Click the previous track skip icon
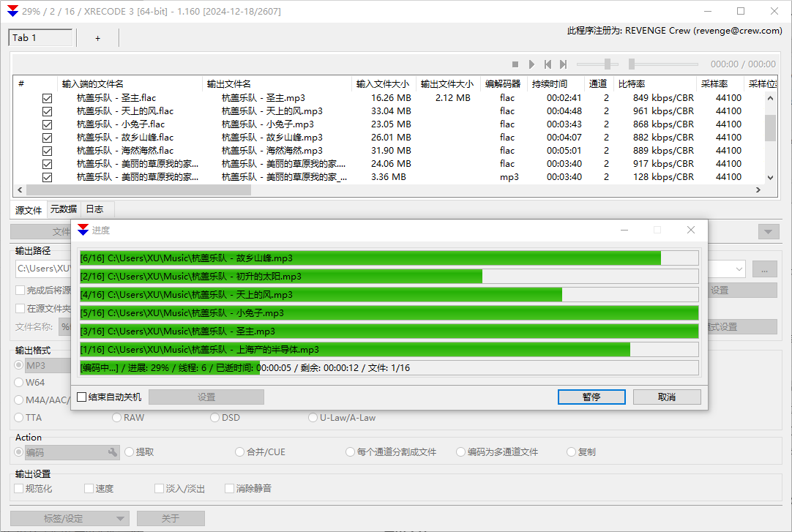This screenshot has height=532, width=792. pos(548,64)
